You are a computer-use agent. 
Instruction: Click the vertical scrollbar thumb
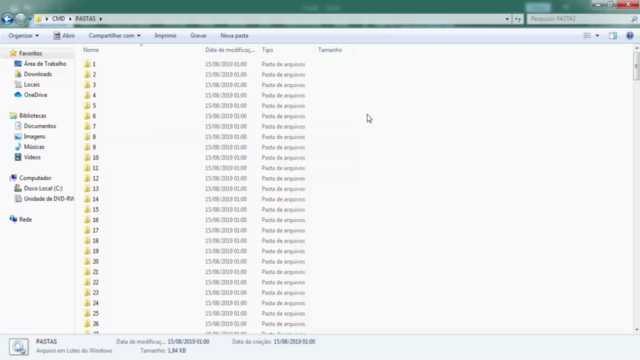[637, 66]
